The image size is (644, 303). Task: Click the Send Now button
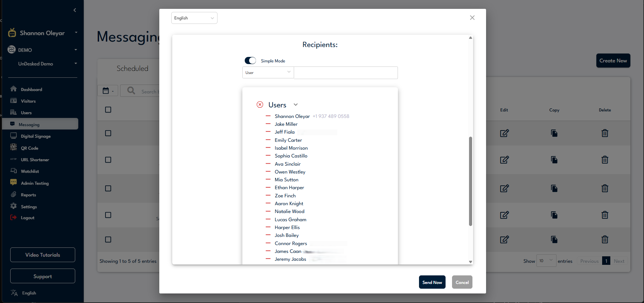coord(432,282)
